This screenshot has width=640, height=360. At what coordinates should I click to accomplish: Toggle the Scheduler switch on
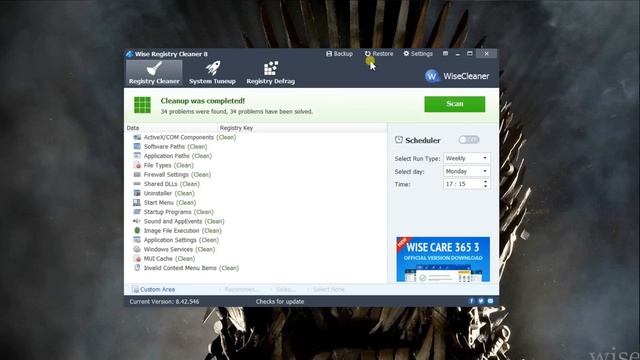click(469, 140)
